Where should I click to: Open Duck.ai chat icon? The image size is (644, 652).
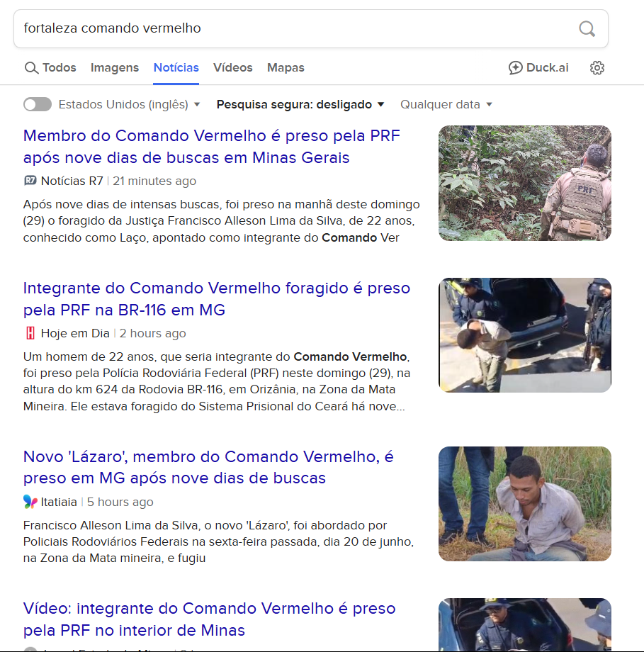(x=515, y=68)
